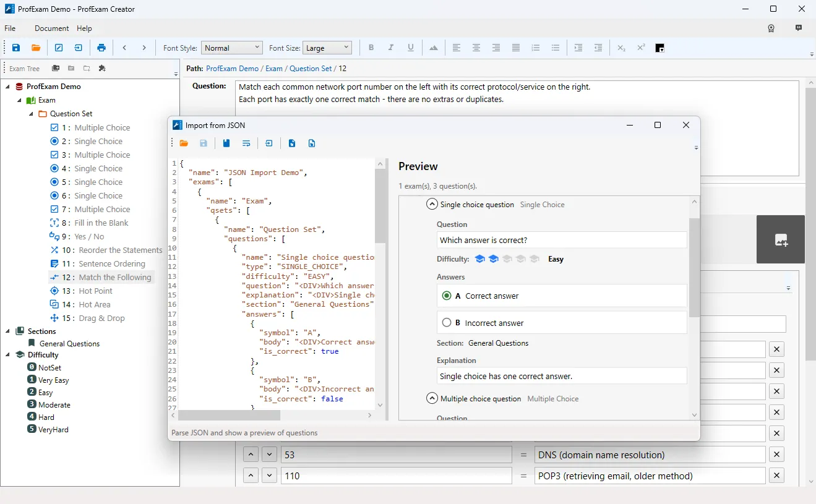
Task: Click the edit pencil icon in main toolbar
Action: coord(59,48)
